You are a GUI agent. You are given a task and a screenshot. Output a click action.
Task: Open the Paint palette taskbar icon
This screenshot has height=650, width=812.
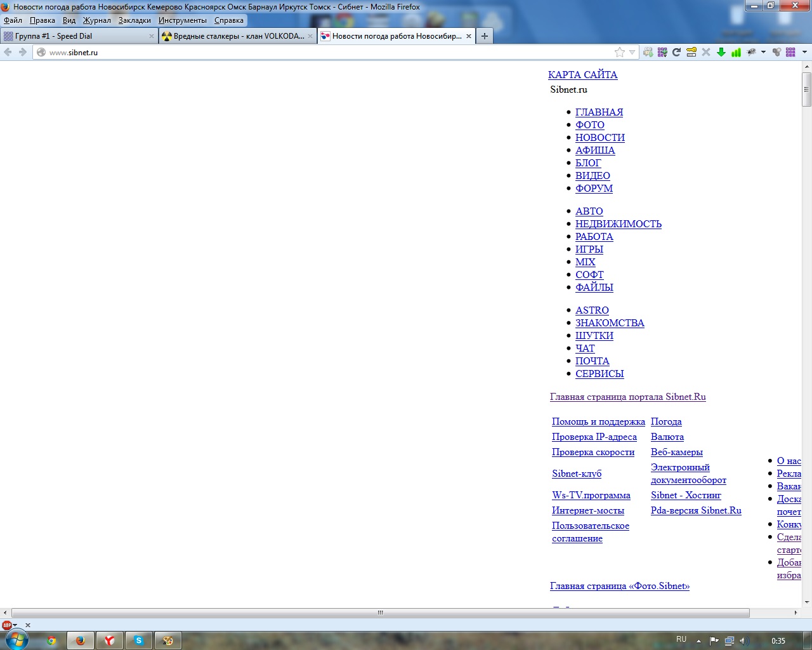[x=168, y=640]
